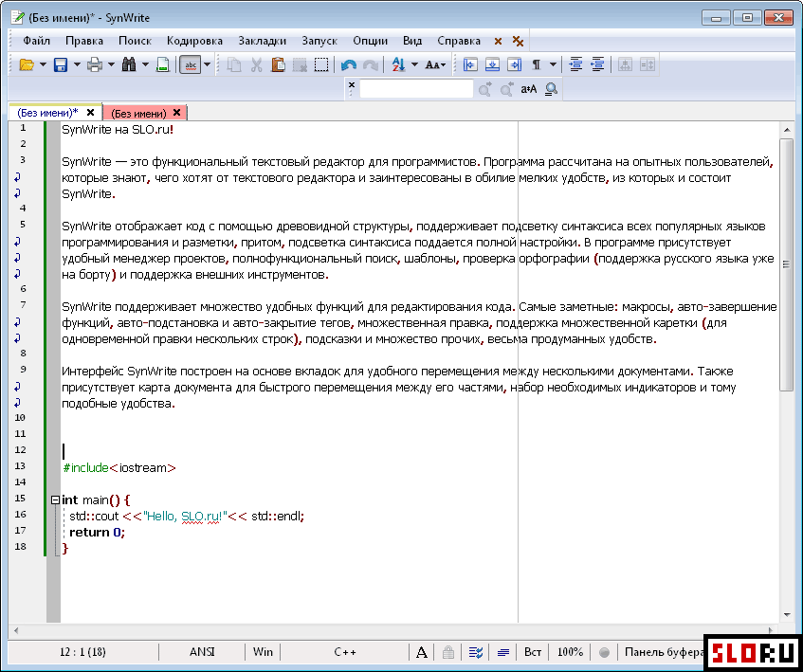Click the move-left arrow toolbar icon
Image resolution: width=803 pixels, height=672 pixels.
click(470, 65)
